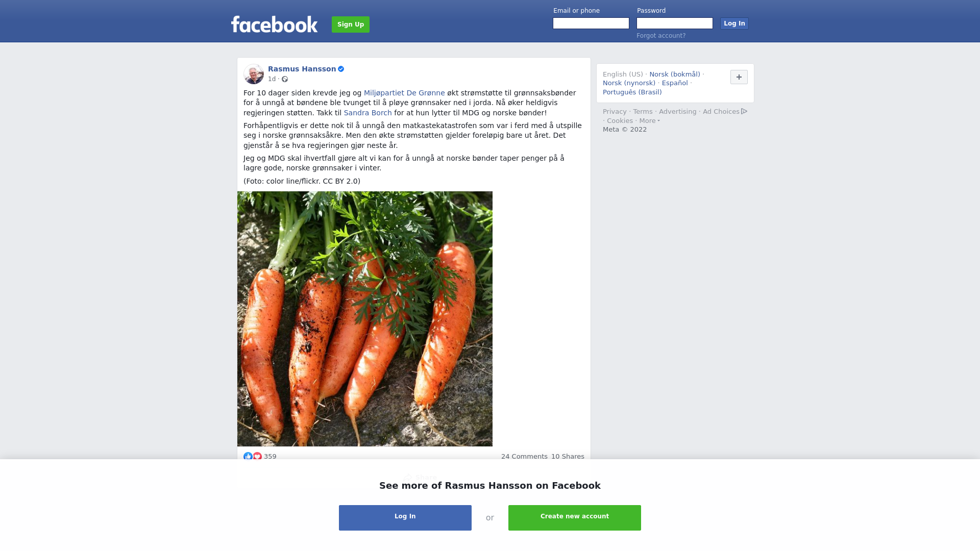980x551 pixels.
Task: Switch language to Português (Brasil)
Action: pos(632,92)
